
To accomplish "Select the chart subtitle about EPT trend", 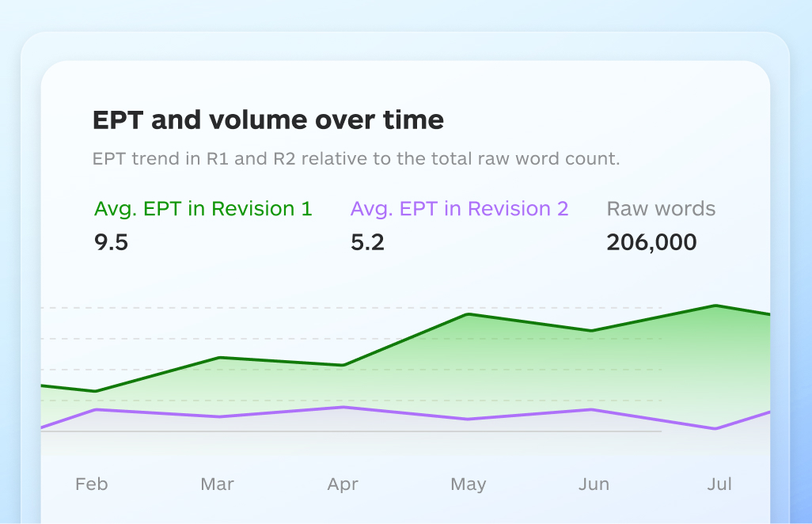I will click(x=356, y=158).
